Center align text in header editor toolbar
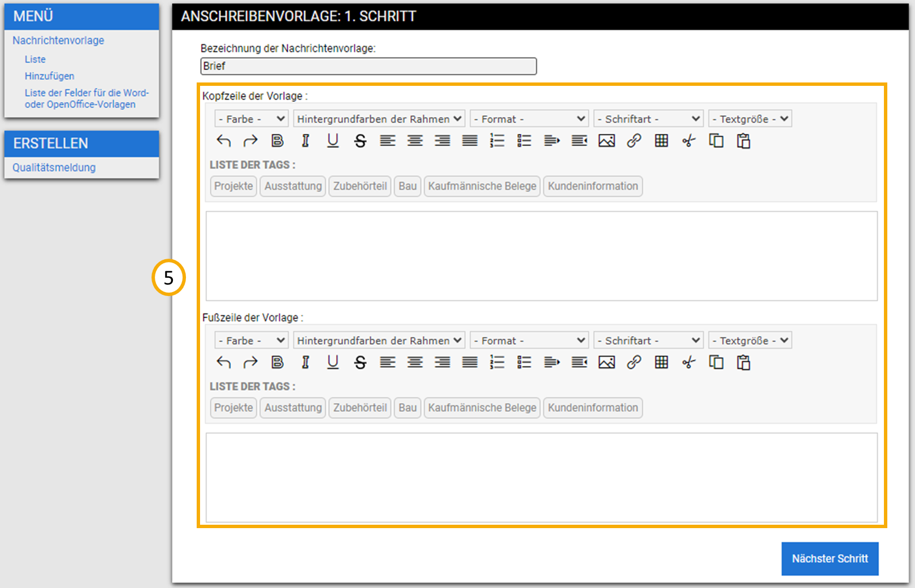This screenshot has width=915, height=588. pos(415,141)
